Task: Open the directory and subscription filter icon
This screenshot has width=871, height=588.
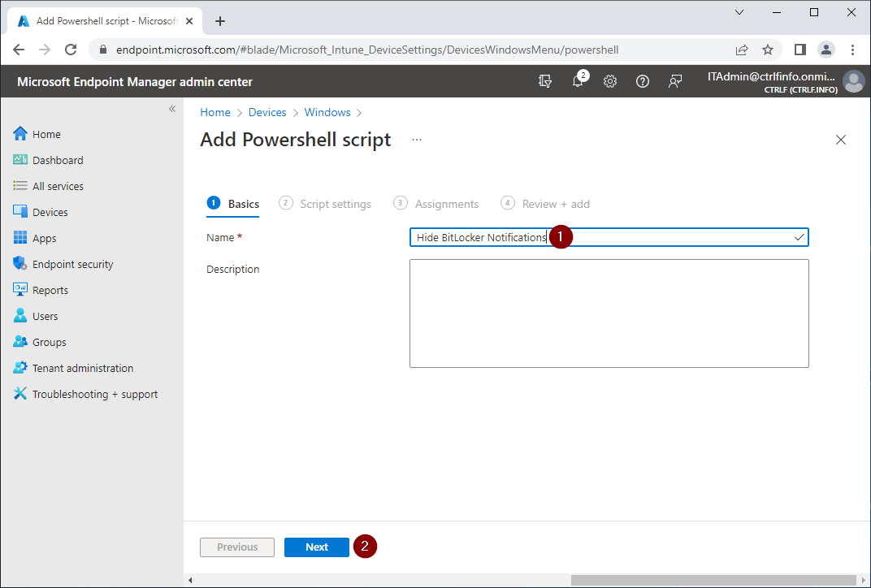Action: coord(545,81)
